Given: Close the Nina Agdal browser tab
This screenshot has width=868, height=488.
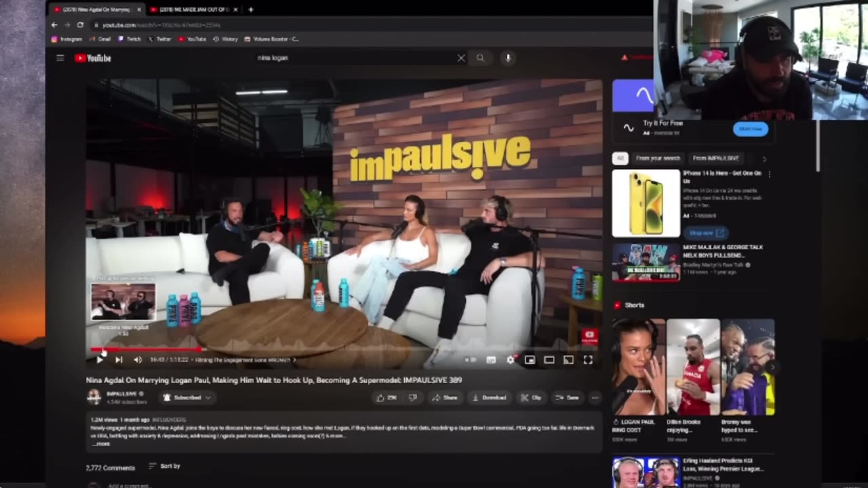Looking at the screenshot, I should tap(139, 9).
